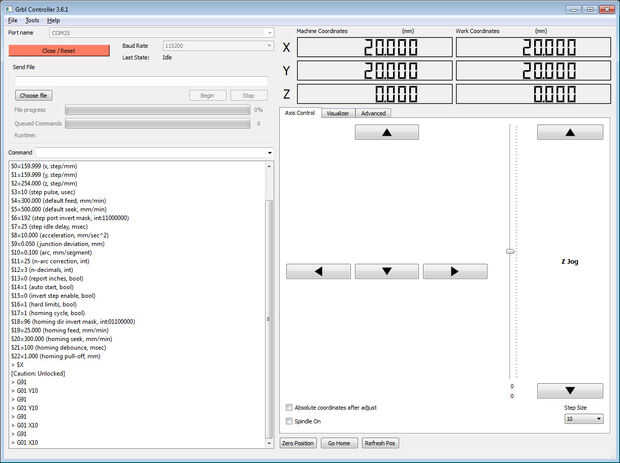Click the Begin button
This screenshot has width=620, height=463.
[208, 95]
